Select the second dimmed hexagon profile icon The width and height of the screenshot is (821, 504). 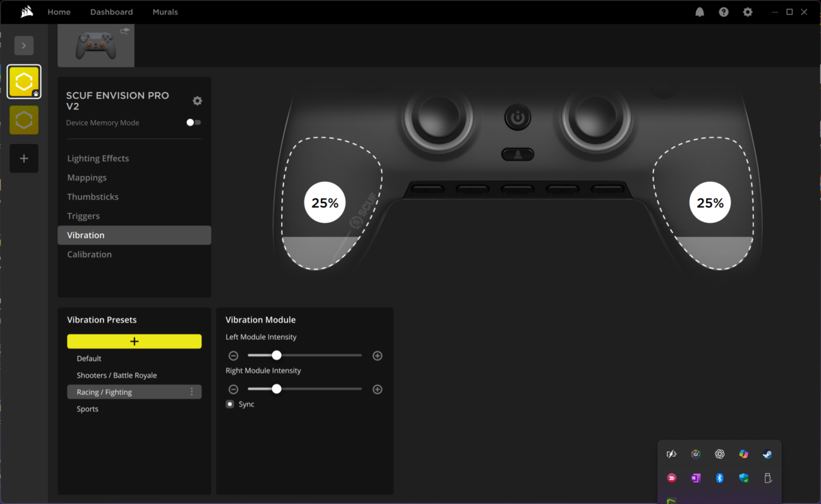tap(24, 120)
